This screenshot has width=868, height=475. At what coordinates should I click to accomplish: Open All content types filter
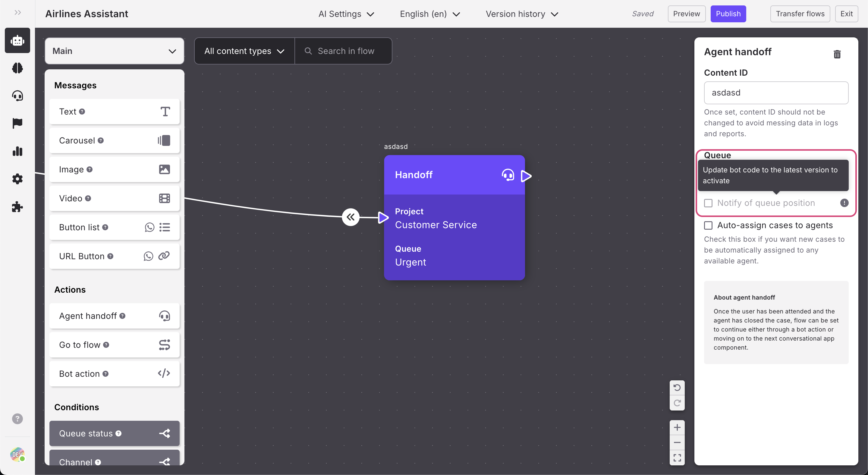[x=244, y=51]
